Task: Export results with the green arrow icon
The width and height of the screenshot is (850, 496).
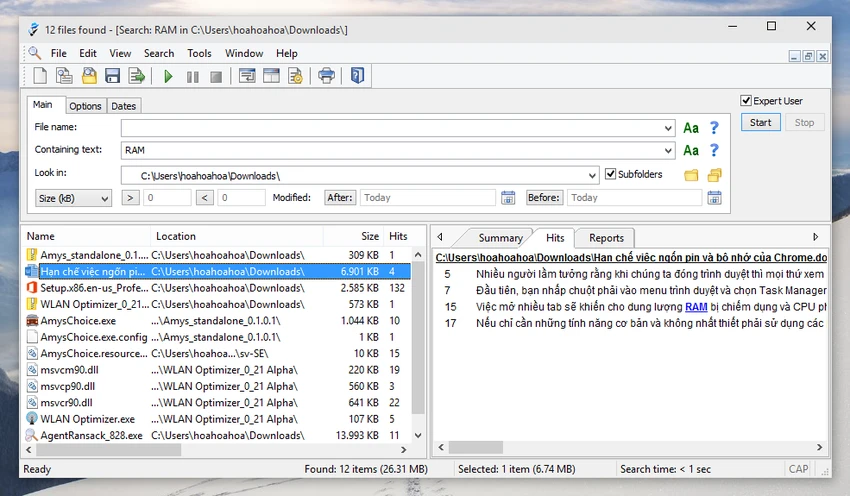Action: (x=137, y=76)
